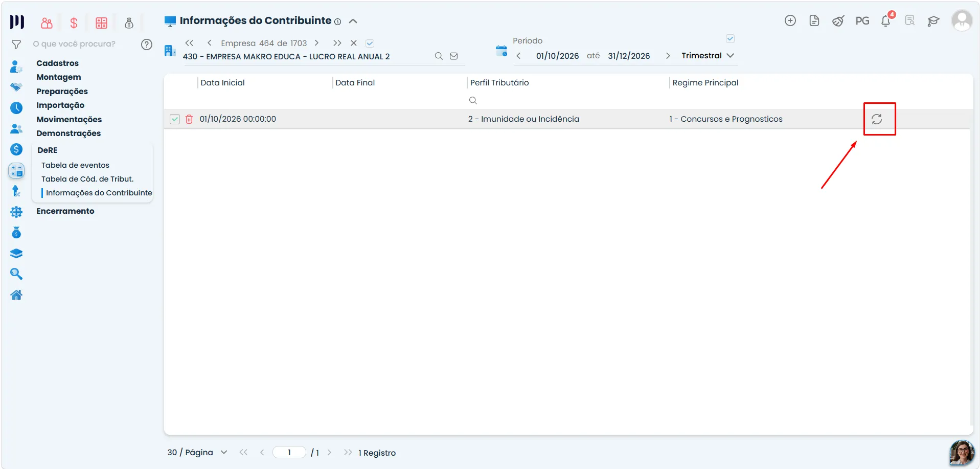The image size is (980, 469).
Task: Open the Trimestral period dropdown
Action: point(708,55)
